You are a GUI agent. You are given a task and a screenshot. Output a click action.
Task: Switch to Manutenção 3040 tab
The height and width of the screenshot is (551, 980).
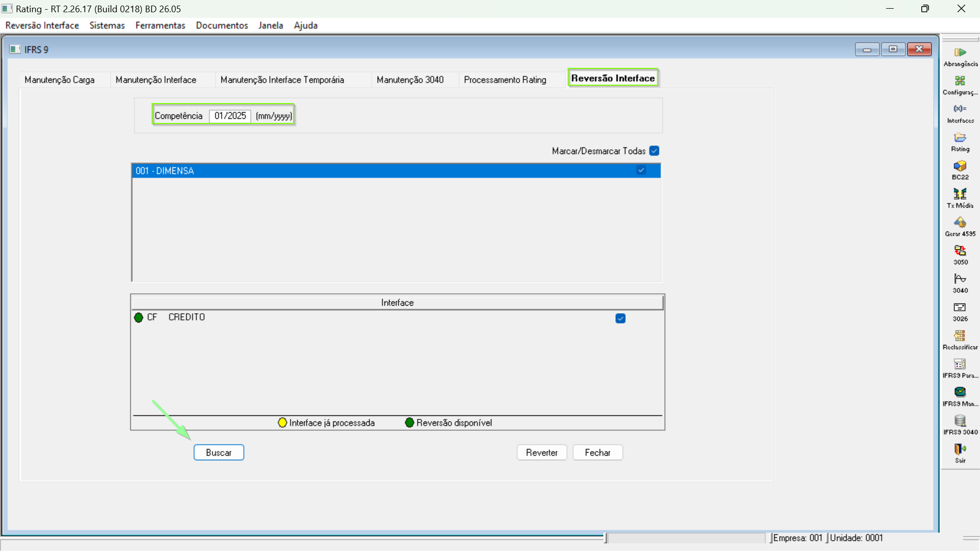tap(410, 80)
